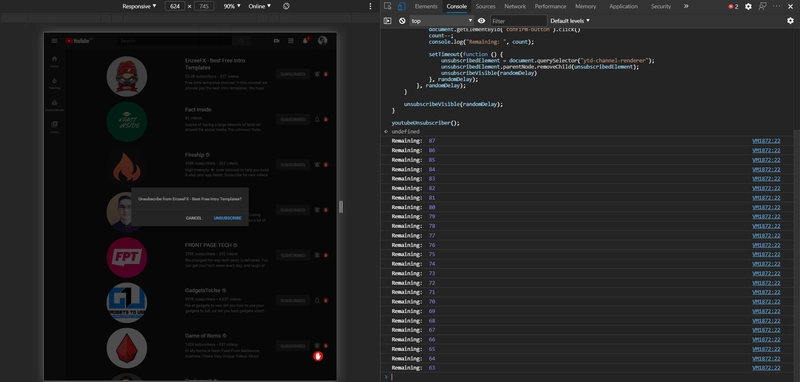The width and height of the screenshot is (800, 382).
Task: Toggle the device emulation toolbar icon
Action: pyautogui.click(x=402, y=6)
